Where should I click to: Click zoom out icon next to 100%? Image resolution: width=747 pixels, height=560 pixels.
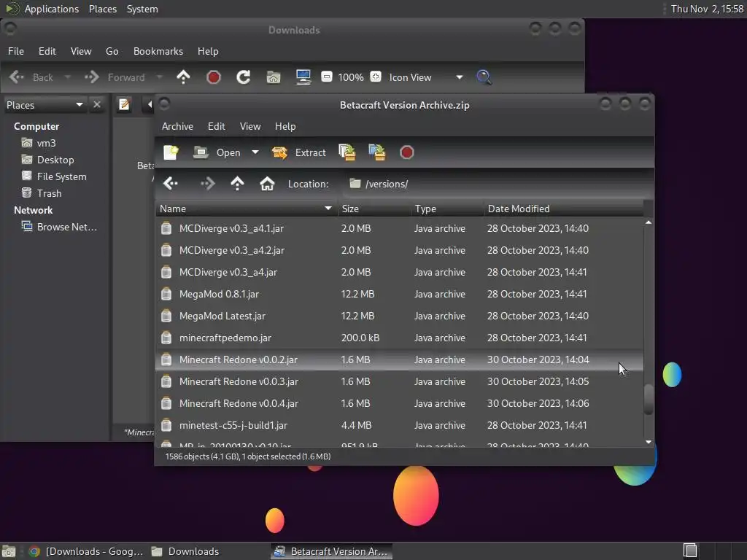click(326, 77)
